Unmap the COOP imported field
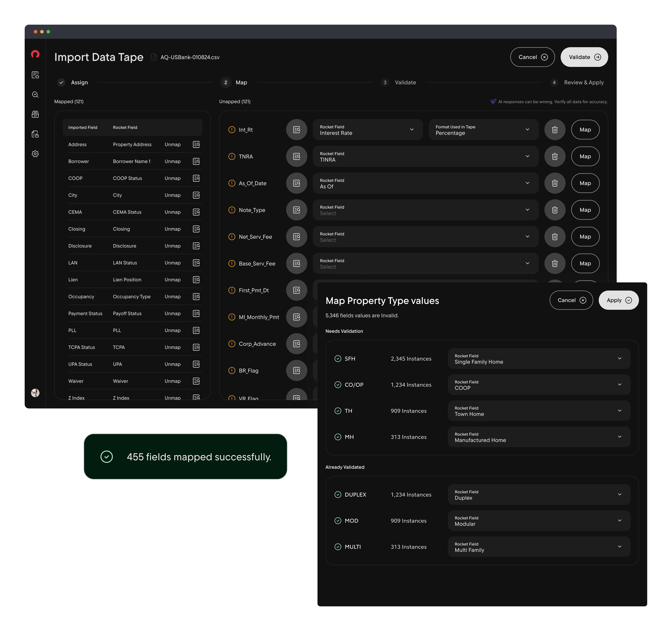The image size is (672, 631). (x=172, y=178)
